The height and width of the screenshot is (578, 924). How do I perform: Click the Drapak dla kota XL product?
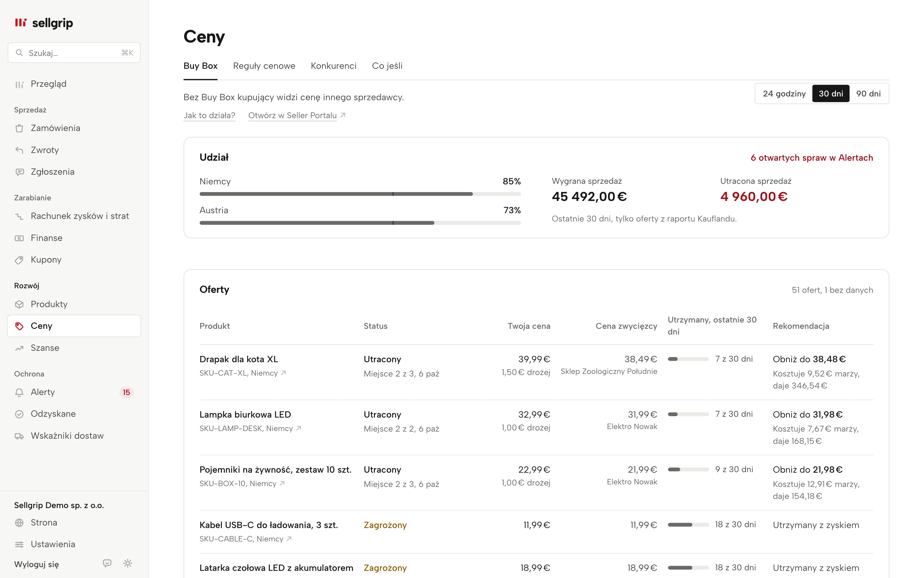point(239,359)
